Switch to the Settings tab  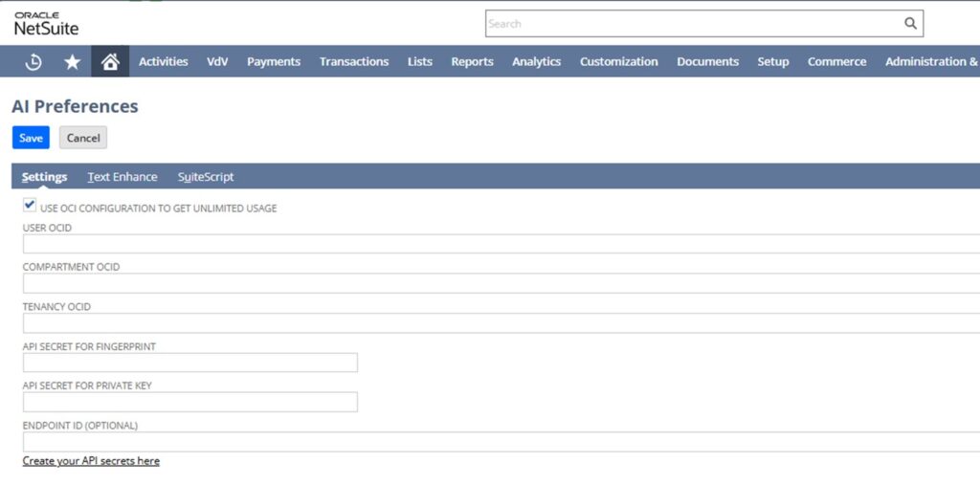tap(44, 177)
